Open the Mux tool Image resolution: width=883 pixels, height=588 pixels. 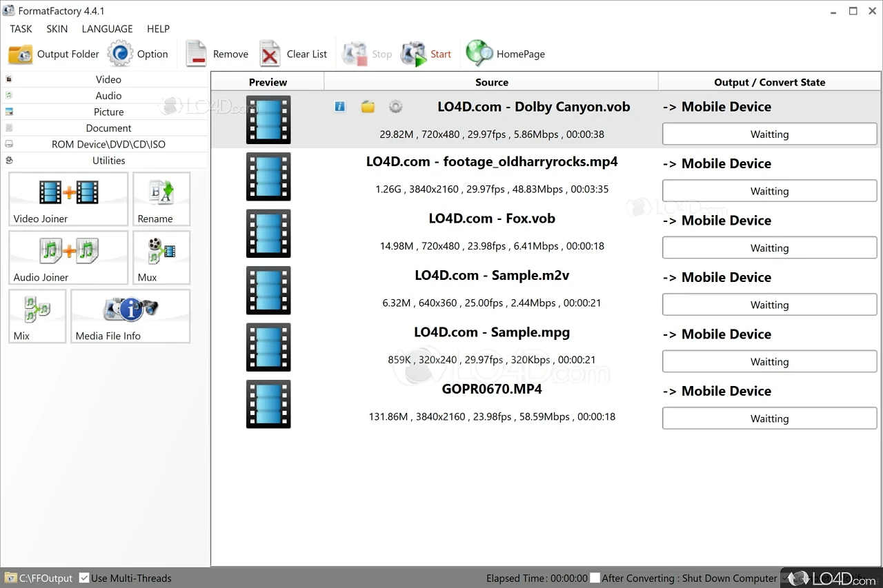(161, 257)
